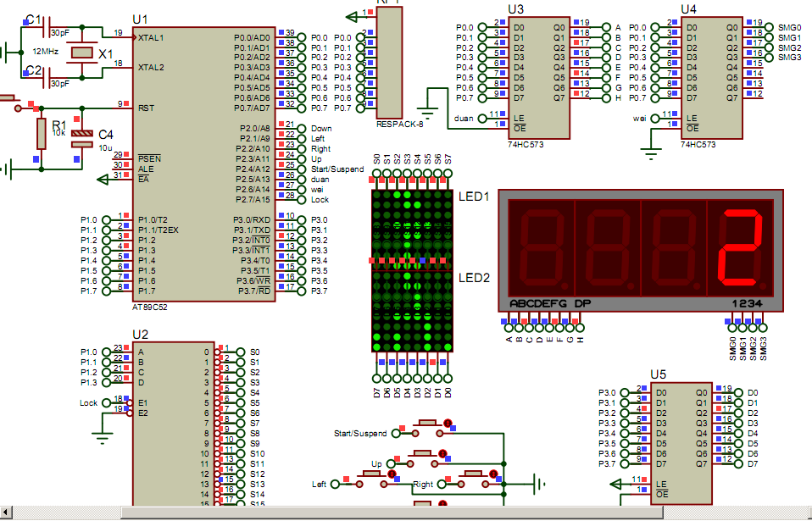Click the XTAL1 pin name on U1
Viewport: 812px width, 521px height.
tap(151, 38)
